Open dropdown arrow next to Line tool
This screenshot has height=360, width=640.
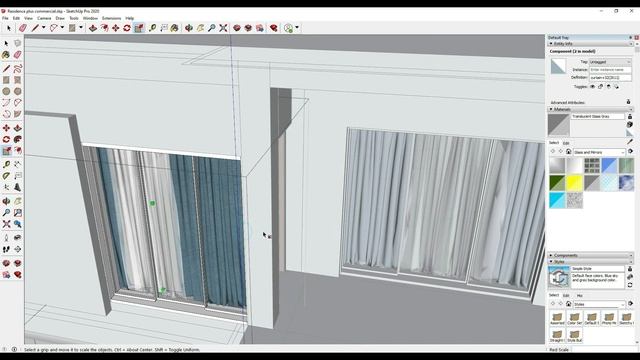43,28
